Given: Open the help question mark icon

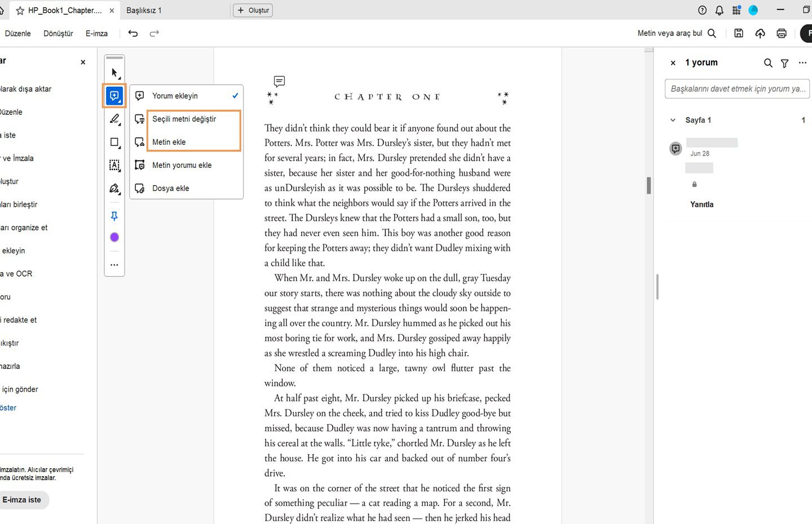Looking at the screenshot, I should (x=702, y=10).
